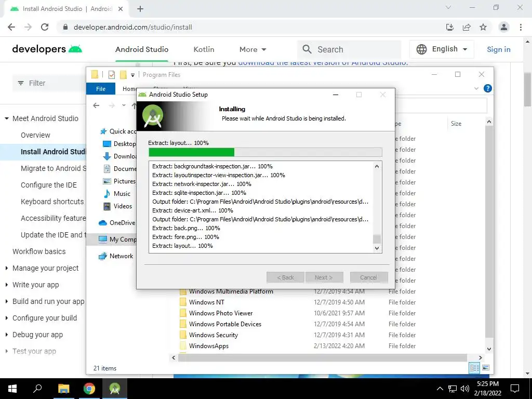Click Android Studio Setup taskbar icon

(x=115, y=389)
